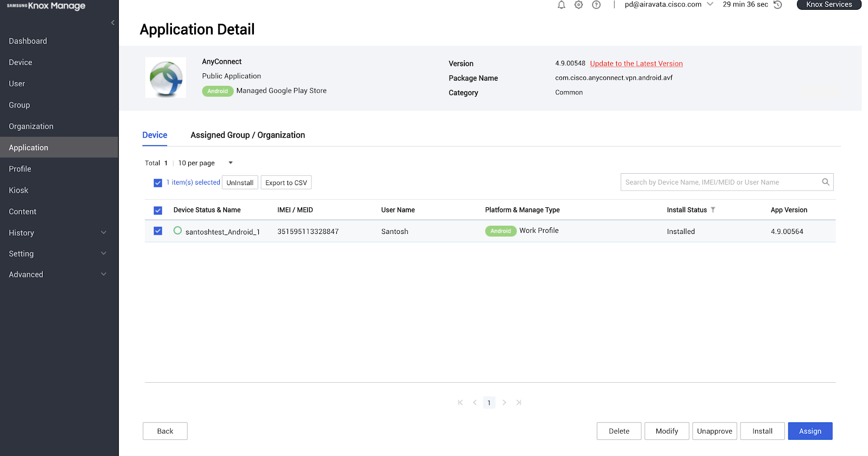Open Profile in the sidebar

59,169
